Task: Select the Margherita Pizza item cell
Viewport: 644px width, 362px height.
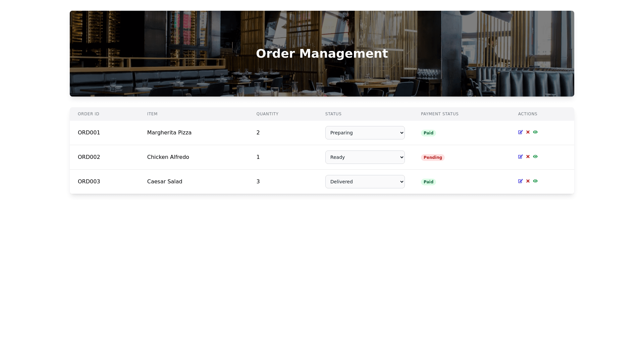Action: pyautogui.click(x=169, y=133)
